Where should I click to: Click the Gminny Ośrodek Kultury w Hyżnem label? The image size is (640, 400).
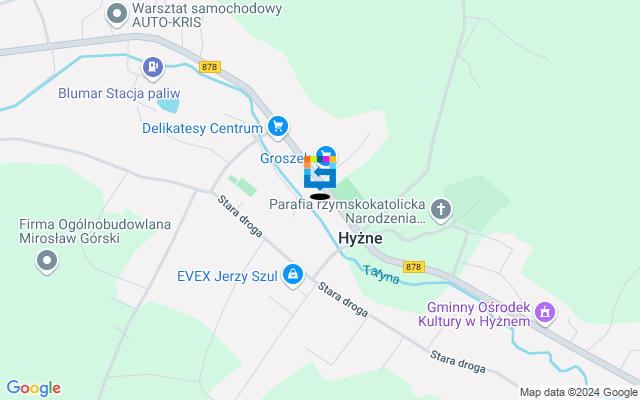(474, 314)
